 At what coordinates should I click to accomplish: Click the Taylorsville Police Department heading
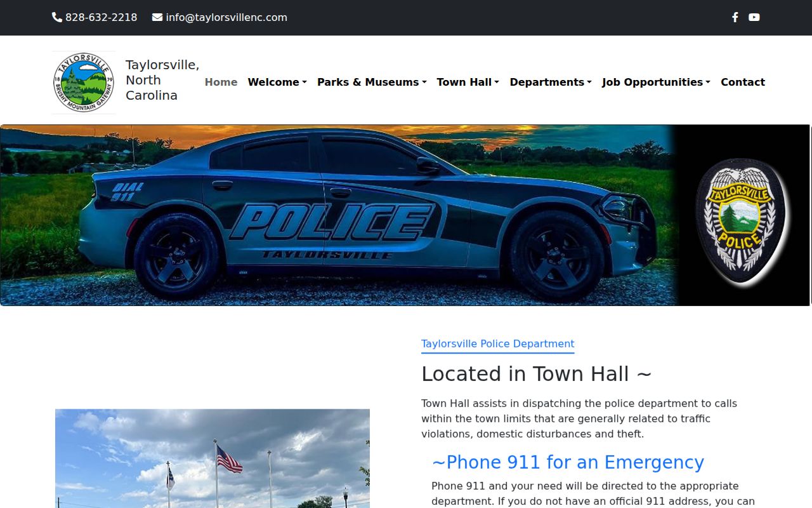tap(498, 344)
